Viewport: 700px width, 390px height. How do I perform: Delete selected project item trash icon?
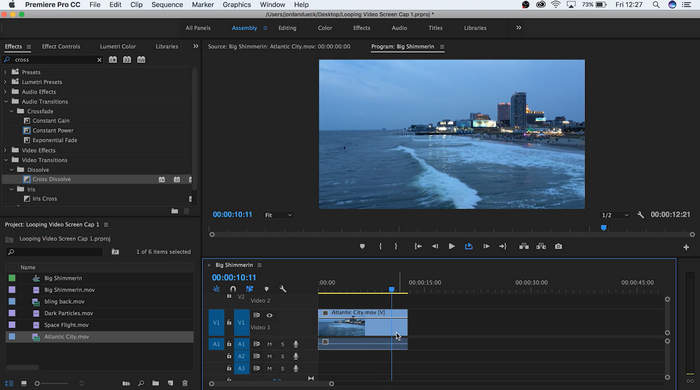[x=185, y=383]
